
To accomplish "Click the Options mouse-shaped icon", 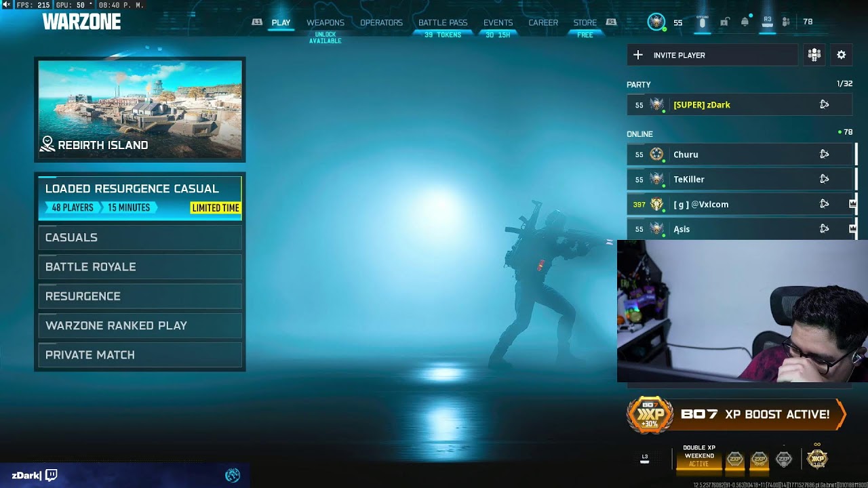I will [x=703, y=22].
